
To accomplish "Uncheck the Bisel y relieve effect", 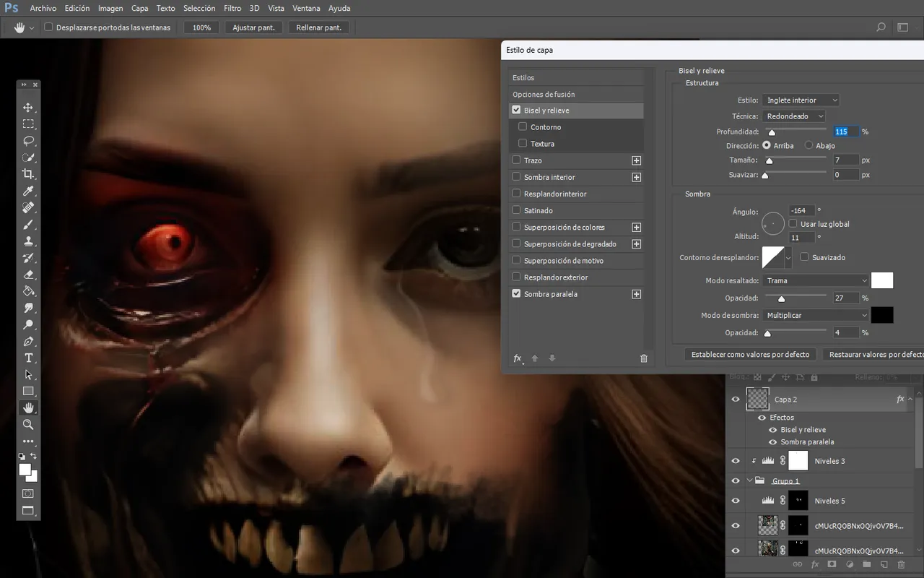I will [516, 111].
